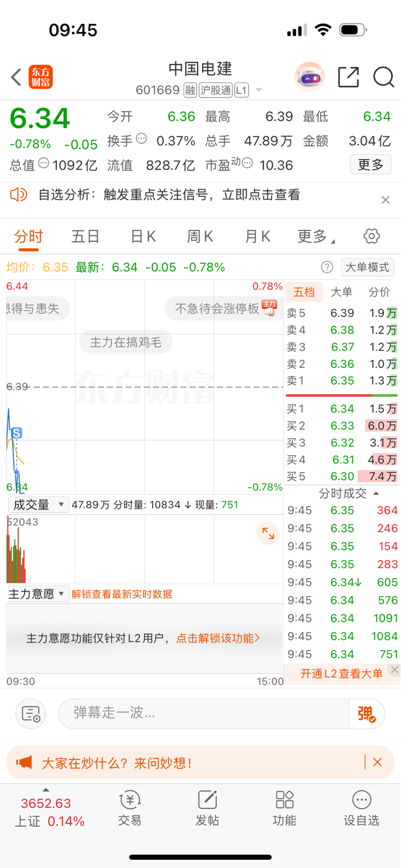The width and height of the screenshot is (401, 868).
Task: Select the 买2 6.33 order row
Action: (x=342, y=426)
